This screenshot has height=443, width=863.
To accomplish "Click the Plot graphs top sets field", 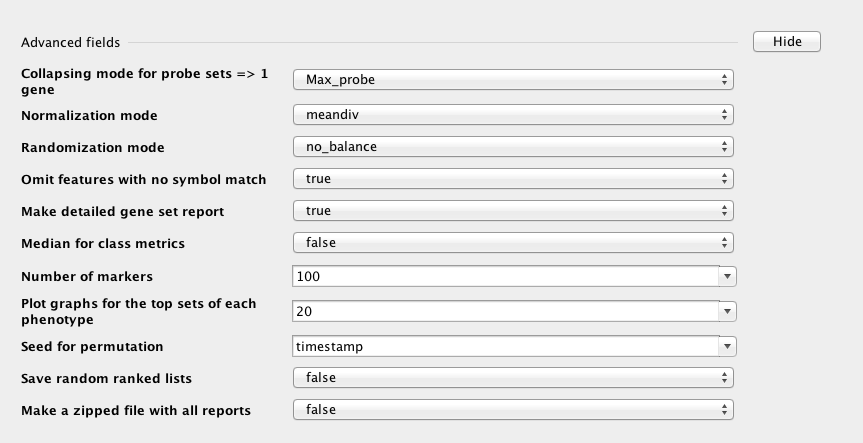I will [505, 311].
